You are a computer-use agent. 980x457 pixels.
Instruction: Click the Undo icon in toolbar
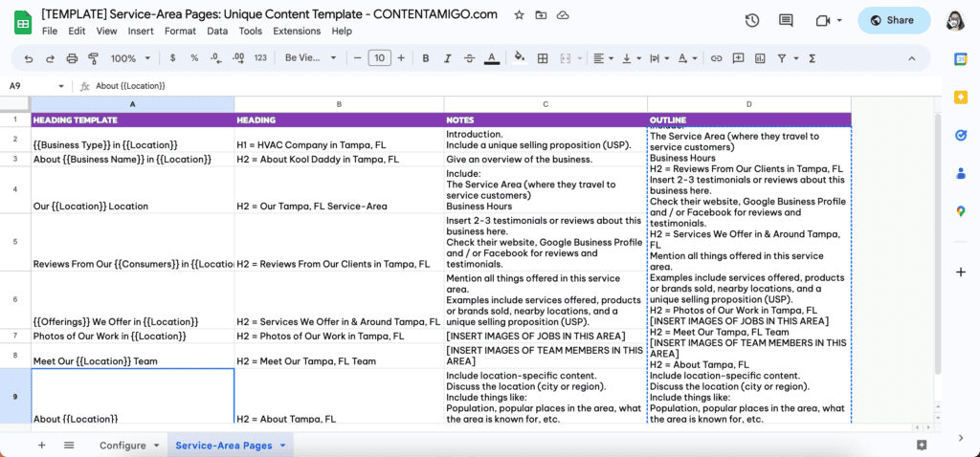pos(29,58)
